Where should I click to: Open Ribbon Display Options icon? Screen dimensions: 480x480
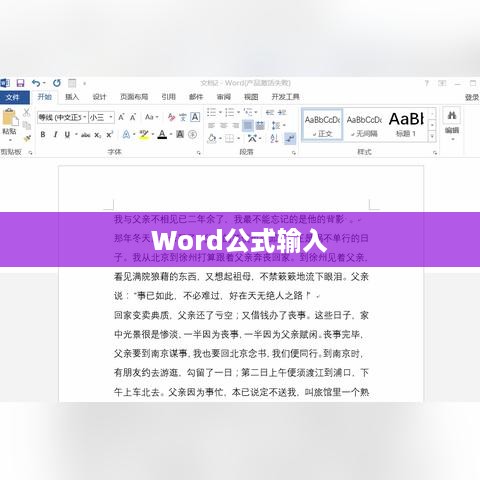point(442,83)
